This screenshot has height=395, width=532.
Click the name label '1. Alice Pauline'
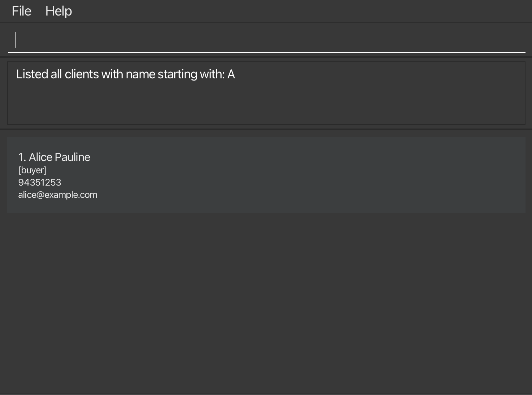click(x=54, y=157)
